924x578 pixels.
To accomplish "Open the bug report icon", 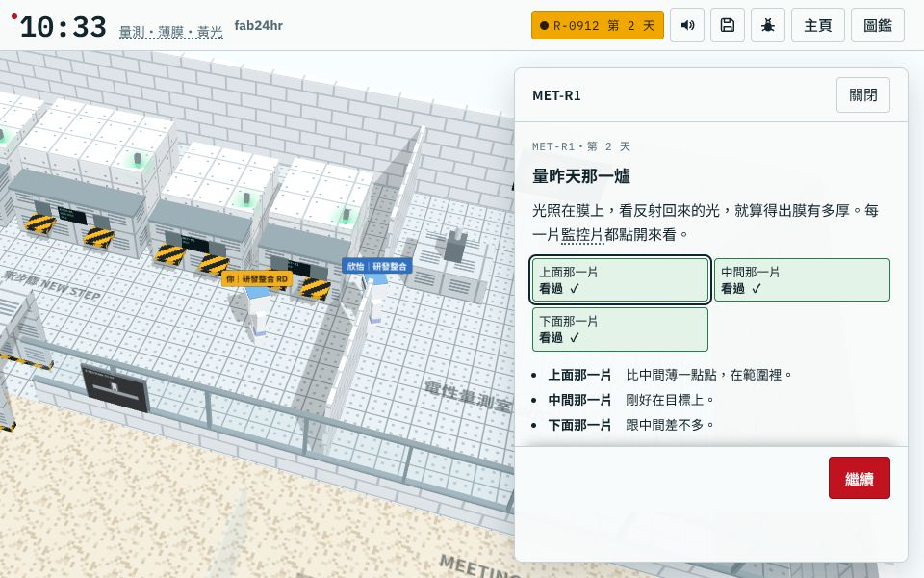I will coord(767,25).
